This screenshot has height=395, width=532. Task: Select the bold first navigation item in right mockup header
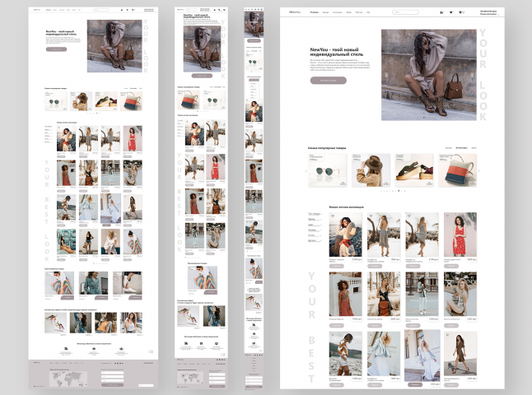[x=315, y=12]
